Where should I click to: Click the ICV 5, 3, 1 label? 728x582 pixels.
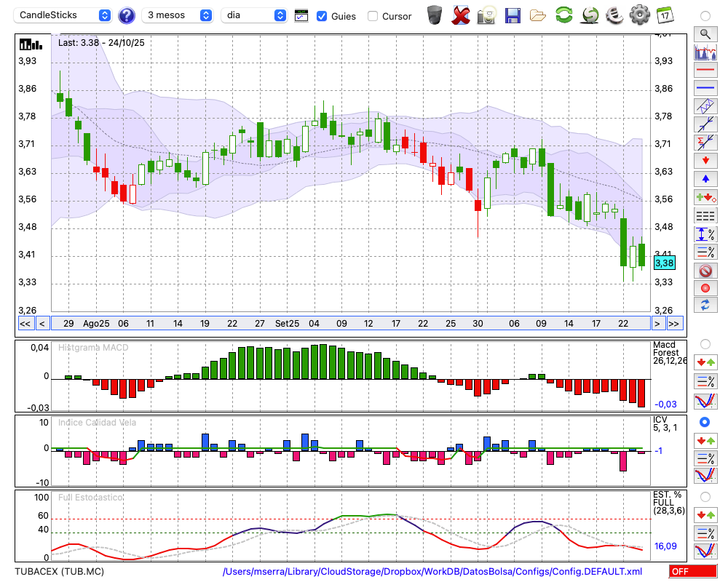665,423
